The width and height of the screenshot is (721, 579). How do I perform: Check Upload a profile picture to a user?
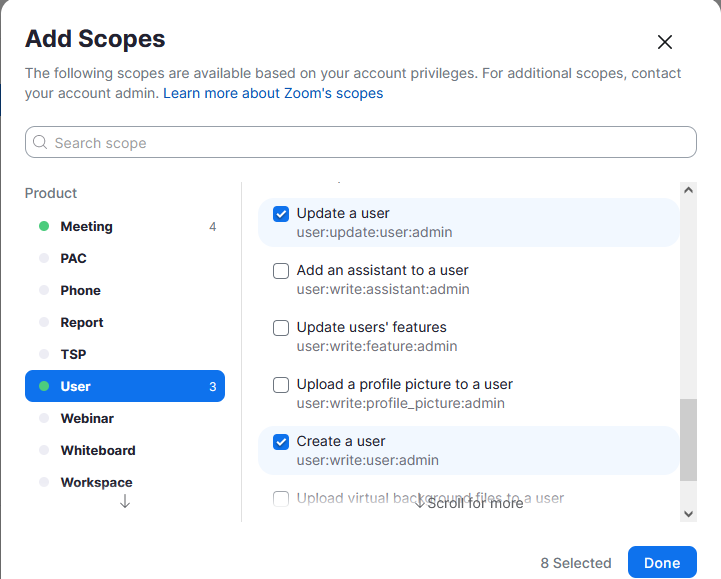click(281, 385)
